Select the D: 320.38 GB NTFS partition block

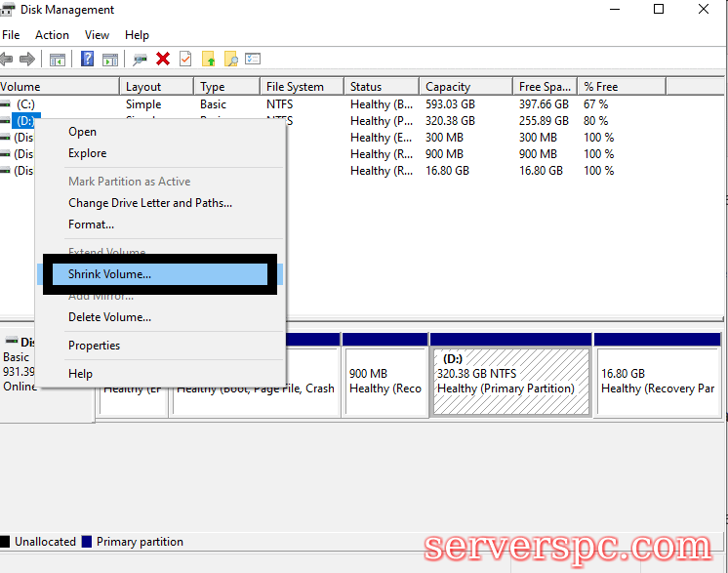[510, 381]
